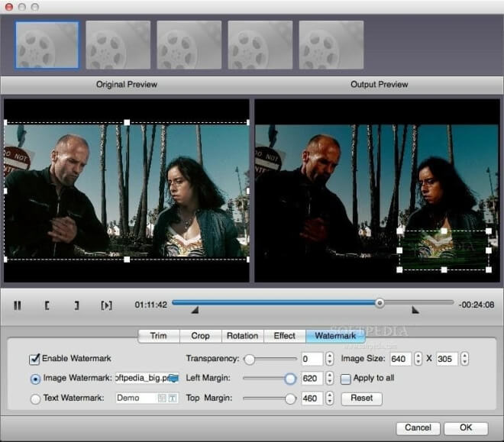The image size is (504, 442).
Task: Click the playback position knob on timeline
Action: [x=380, y=303]
